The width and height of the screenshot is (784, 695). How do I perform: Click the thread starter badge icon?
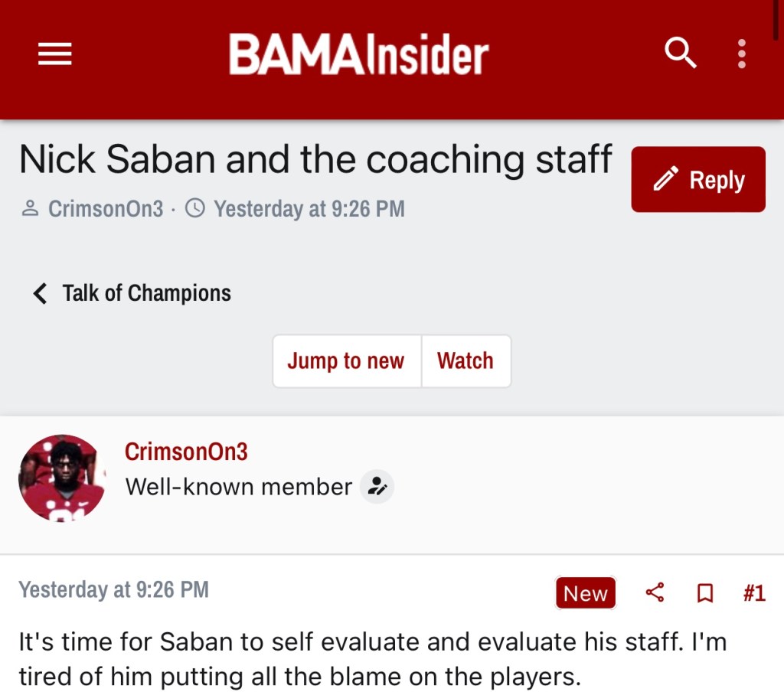(x=377, y=487)
